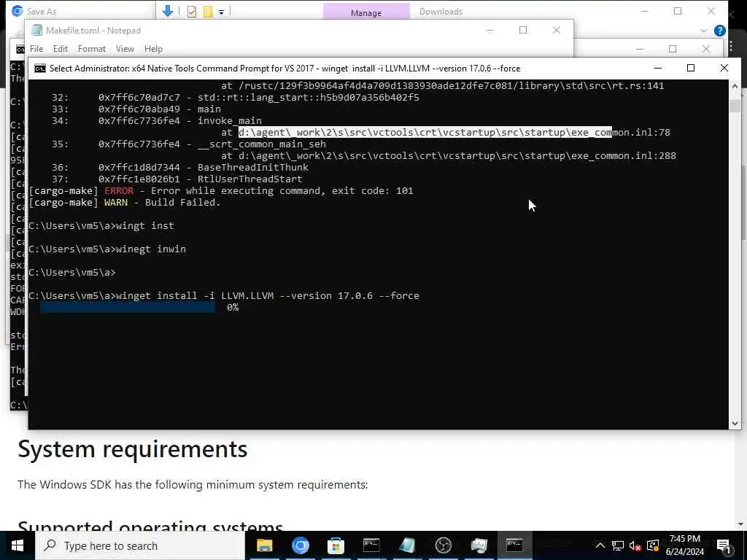
Task: Close the Makefile.toml Notepad window
Action: click(x=556, y=30)
